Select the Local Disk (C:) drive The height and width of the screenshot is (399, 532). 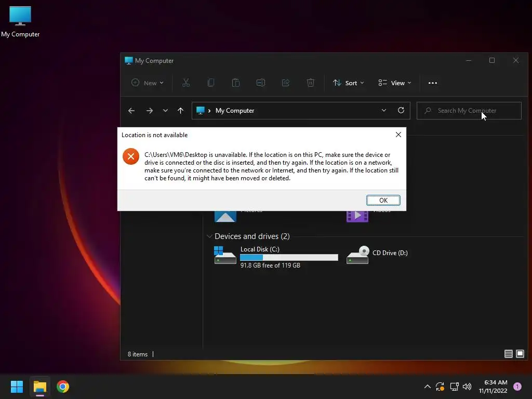276,257
